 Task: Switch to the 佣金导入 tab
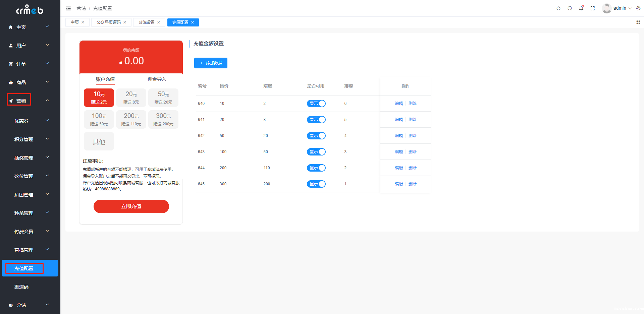[157, 79]
